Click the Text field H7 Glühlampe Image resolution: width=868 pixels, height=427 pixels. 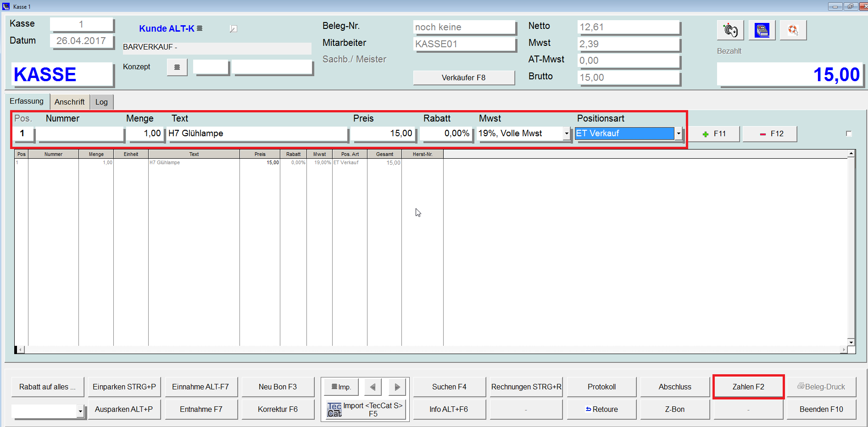pyautogui.click(x=257, y=133)
